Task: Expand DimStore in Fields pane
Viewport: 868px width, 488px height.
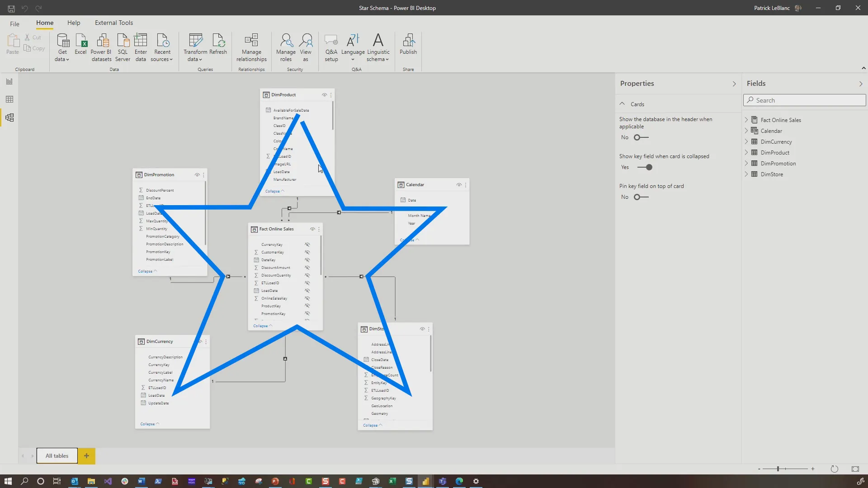Action: (746, 174)
